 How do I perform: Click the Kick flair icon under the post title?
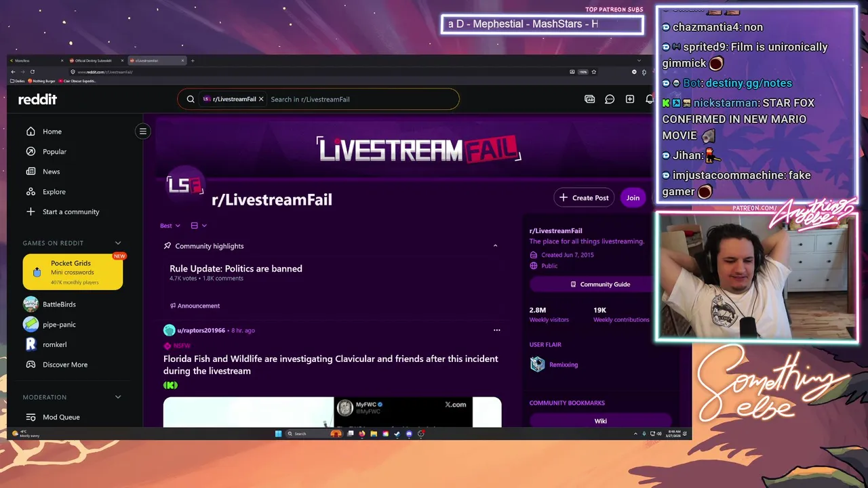(x=170, y=385)
